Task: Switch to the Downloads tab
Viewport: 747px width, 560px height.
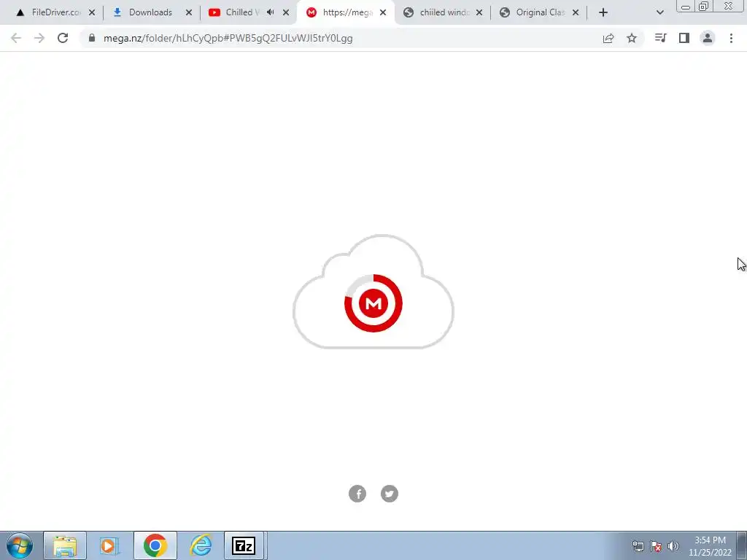Action: point(150,12)
